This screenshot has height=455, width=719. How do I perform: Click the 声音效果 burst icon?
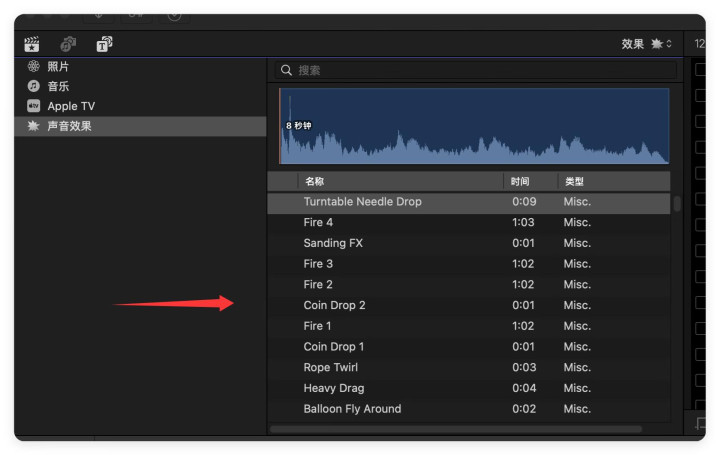(x=33, y=126)
